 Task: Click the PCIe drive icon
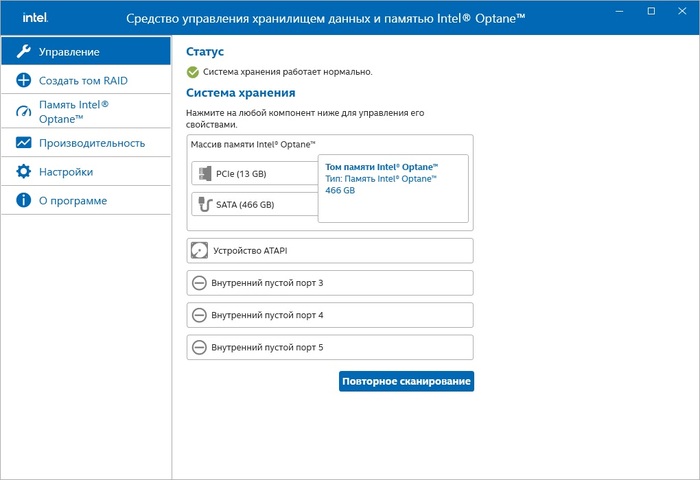tap(205, 174)
